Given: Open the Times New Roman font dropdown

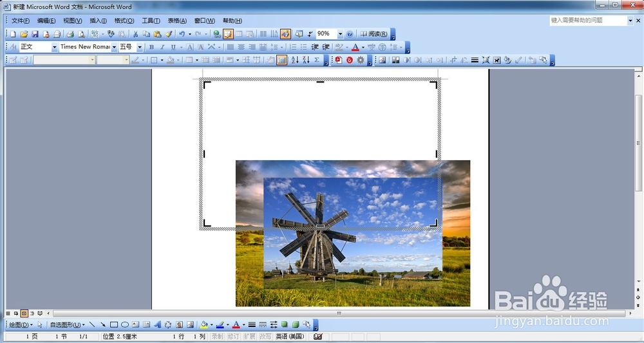Looking at the screenshot, I should [114, 47].
